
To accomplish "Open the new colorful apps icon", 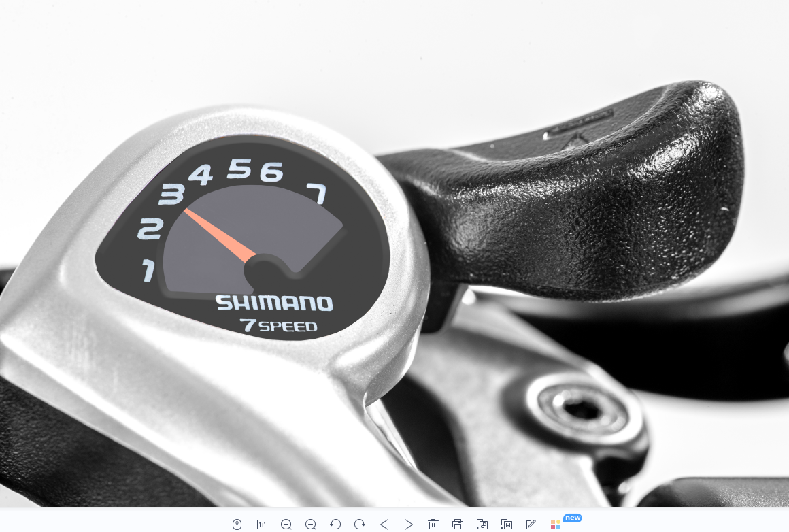I will tap(556, 525).
